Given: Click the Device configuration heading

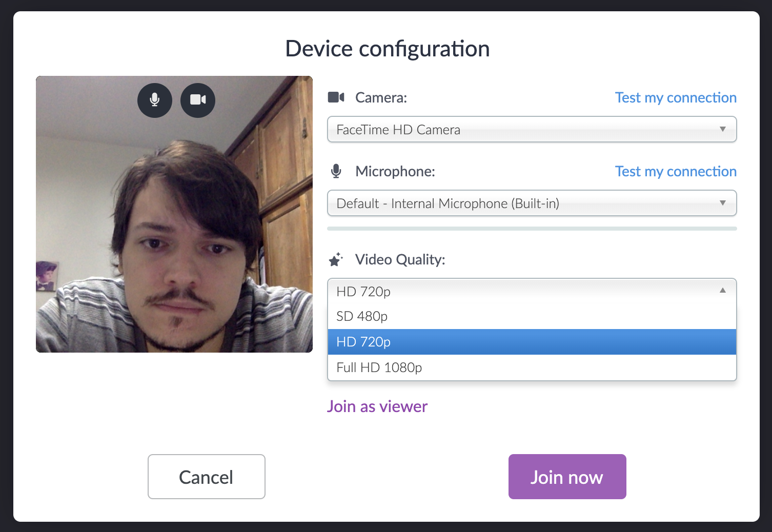Looking at the screenshot, I should coord(388,49).
